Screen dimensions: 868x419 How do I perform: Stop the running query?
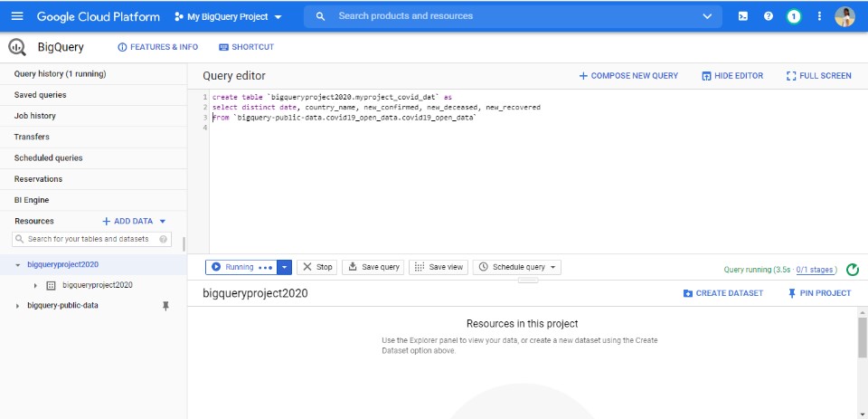click(x=316, y=267)
